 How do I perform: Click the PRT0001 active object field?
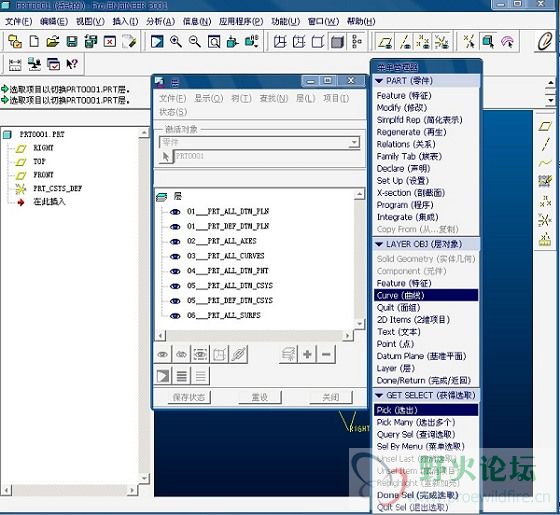(x=268, y=156)
